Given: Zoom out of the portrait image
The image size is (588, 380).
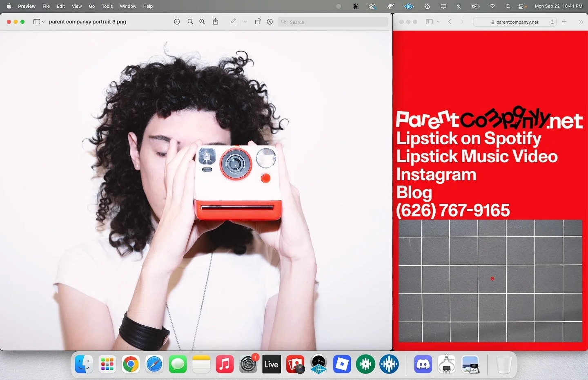Looking at the screenshot, I should (190, 22).
